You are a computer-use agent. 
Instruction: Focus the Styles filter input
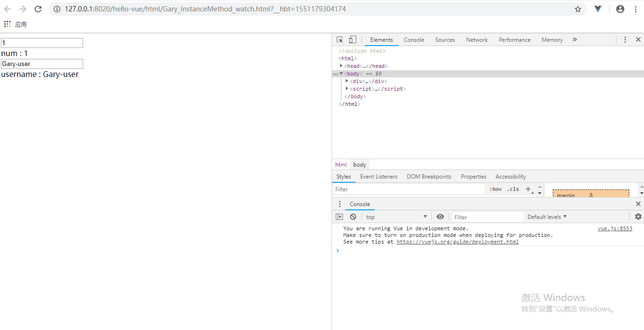[x=408, y=189]
